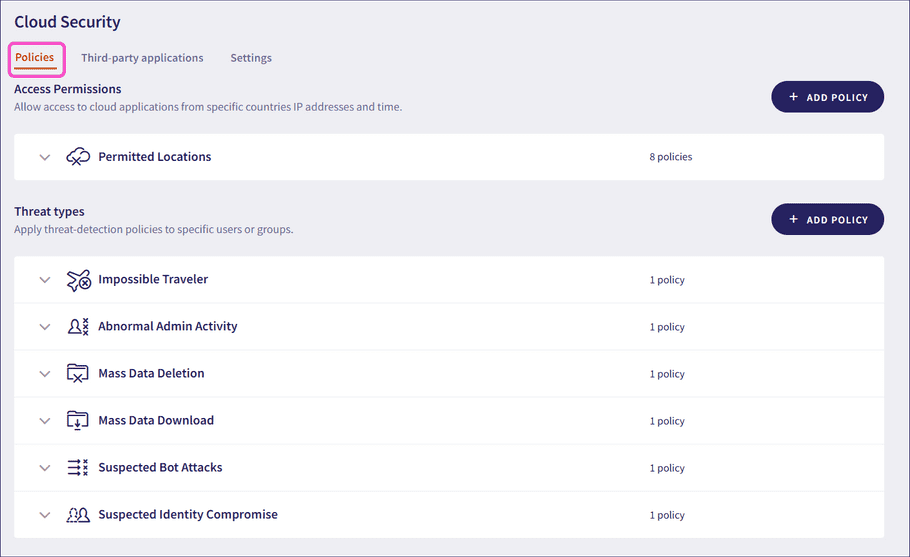
Task: Select the Policies tab
Action: pyautogui.click(x=35, y=57)
